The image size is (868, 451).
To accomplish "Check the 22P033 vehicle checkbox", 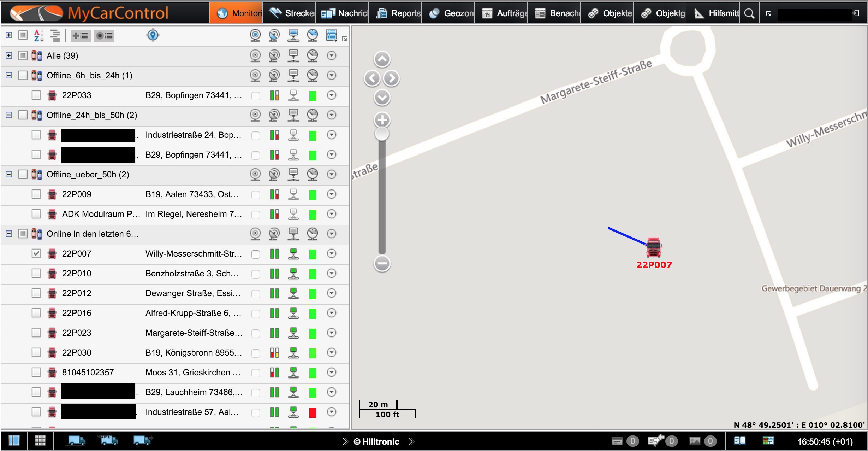I will [36, 95].
